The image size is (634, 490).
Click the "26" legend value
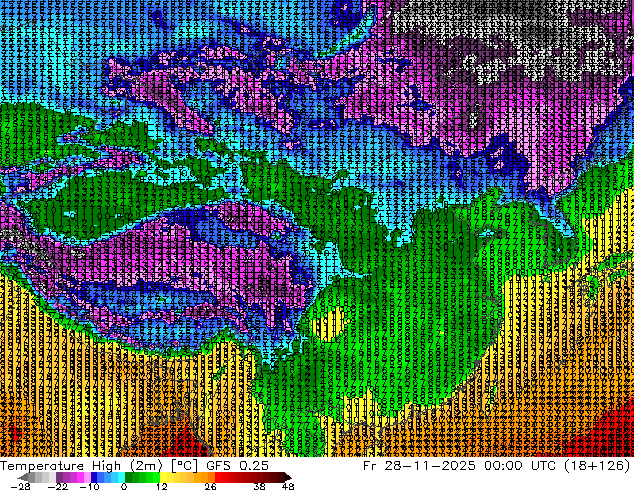point(210,486)
